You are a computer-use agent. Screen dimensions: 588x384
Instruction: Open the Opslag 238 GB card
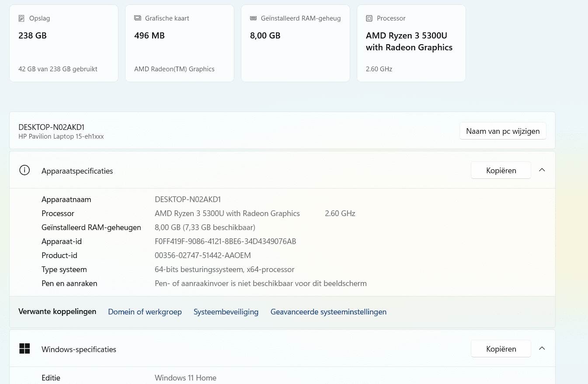pyautogui.click(x=64, y=43)
